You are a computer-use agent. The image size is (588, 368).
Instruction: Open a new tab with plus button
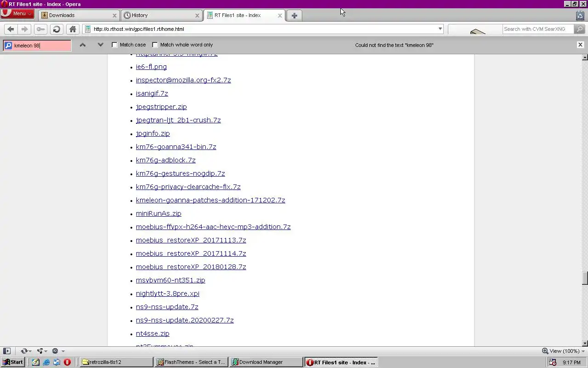tap(294, 15)
